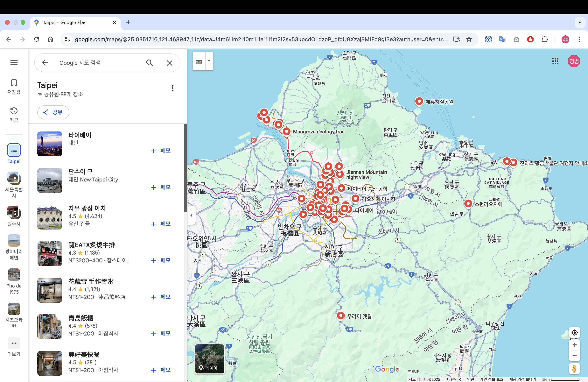588x382 pixels.
Task: Open the hamburger main menu
Action: (x=14, y=63)
